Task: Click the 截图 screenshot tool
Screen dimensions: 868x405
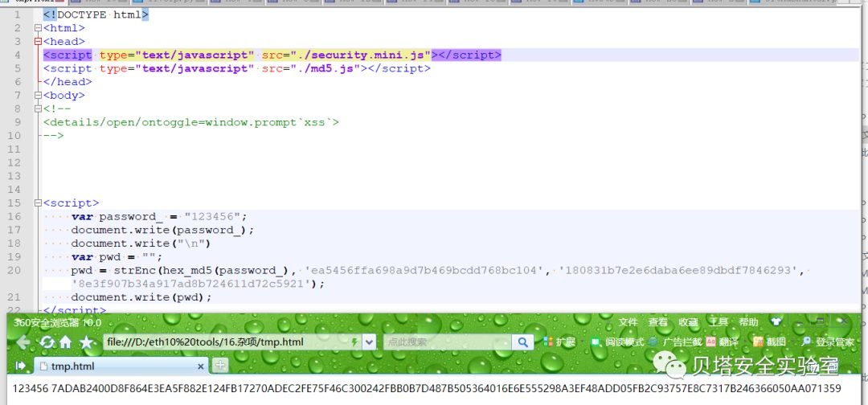Action: (769, 342)
